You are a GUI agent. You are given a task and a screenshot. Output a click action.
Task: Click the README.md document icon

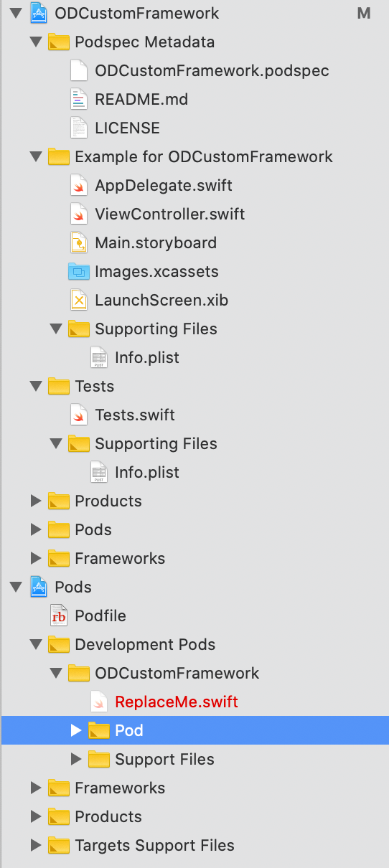point(79,99)
